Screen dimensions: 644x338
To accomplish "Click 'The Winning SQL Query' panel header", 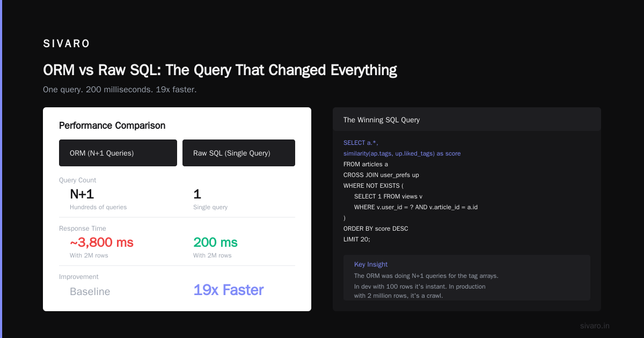I will (x=467, y=119).
